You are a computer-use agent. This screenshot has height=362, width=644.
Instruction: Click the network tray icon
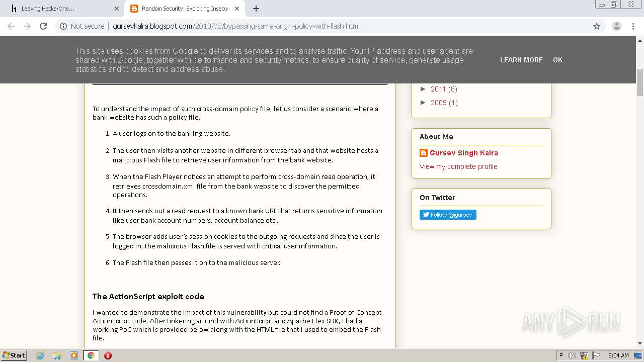[584, 355]
